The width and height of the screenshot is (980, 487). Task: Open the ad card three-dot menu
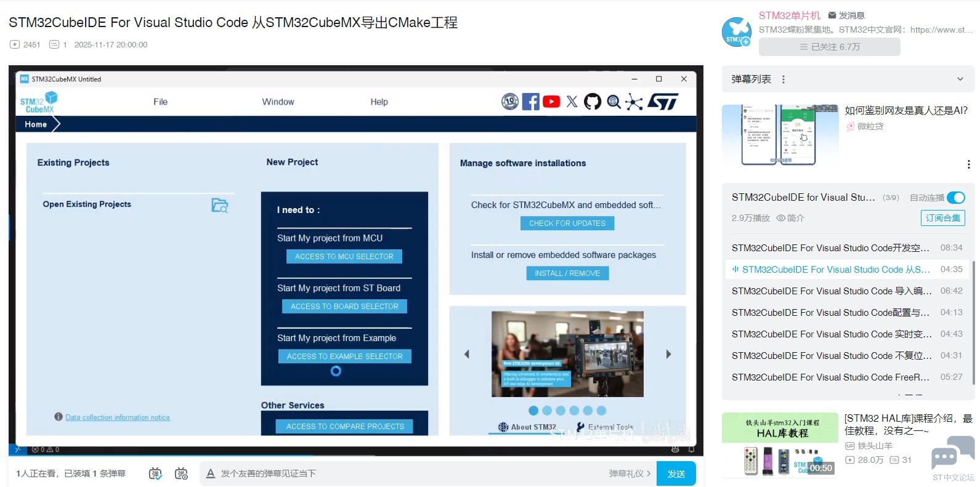[969, 164]
